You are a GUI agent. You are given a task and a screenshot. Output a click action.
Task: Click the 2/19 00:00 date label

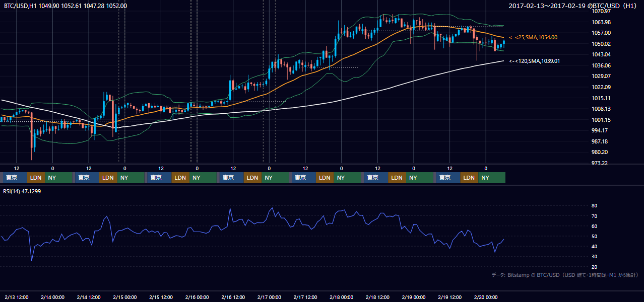tap(413, 297)
